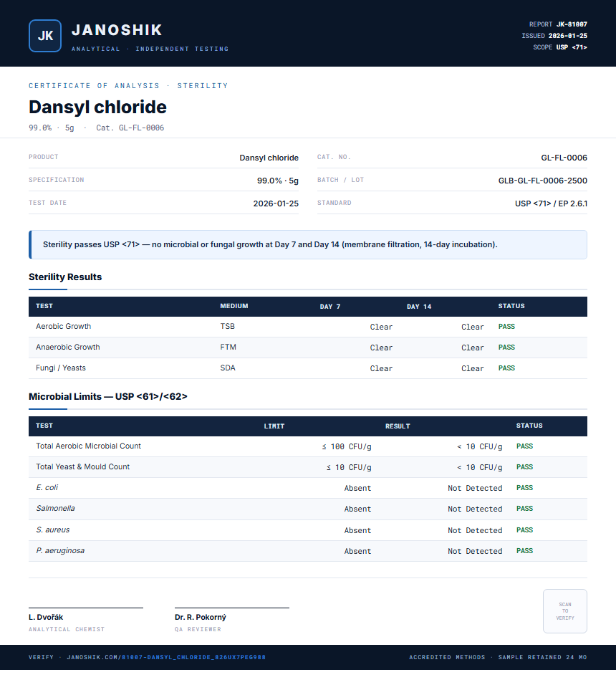
Task: Click the SDA medium cell
Action: 228,368
